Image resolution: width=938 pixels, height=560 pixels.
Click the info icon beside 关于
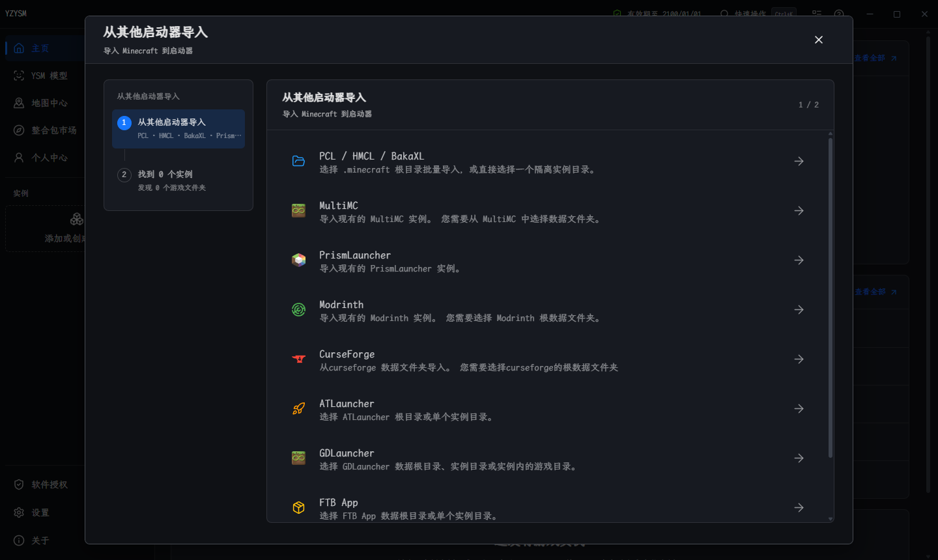coord(19,540)
